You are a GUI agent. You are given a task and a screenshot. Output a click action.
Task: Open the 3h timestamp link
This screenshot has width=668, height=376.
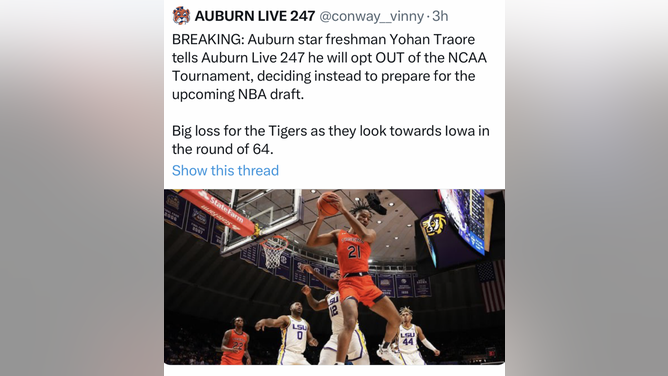(x=440, y=16)
